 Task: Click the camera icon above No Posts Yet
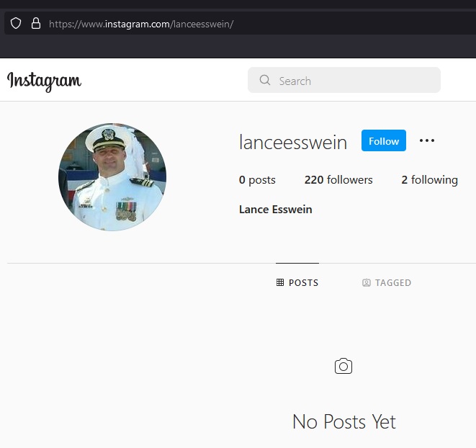[343, 367]
